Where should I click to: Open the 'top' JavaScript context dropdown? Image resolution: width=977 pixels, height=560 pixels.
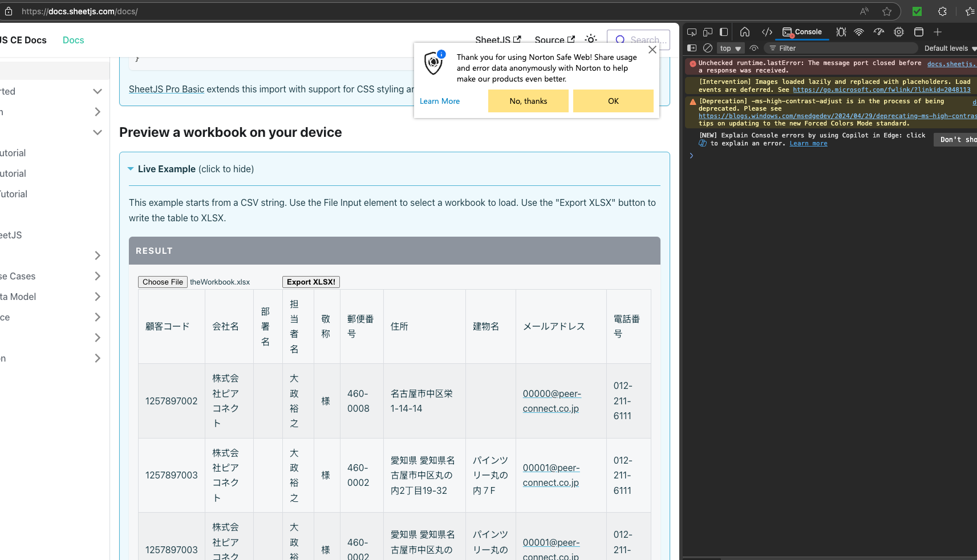731,48
